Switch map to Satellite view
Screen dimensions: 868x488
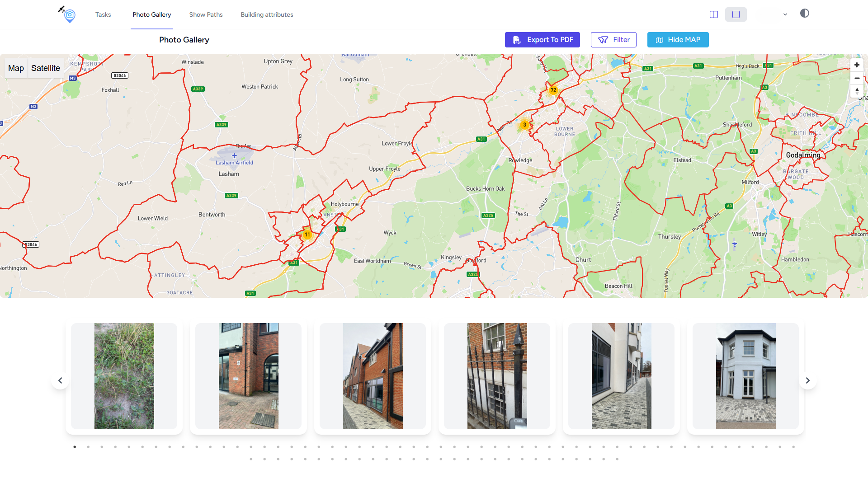(45, 68)
